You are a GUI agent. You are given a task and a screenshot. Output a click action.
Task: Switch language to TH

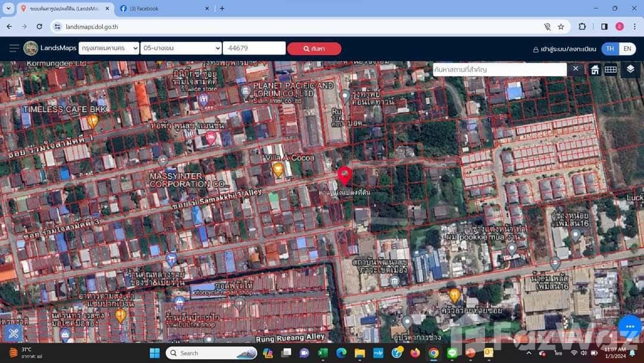(x=609, y=49)
